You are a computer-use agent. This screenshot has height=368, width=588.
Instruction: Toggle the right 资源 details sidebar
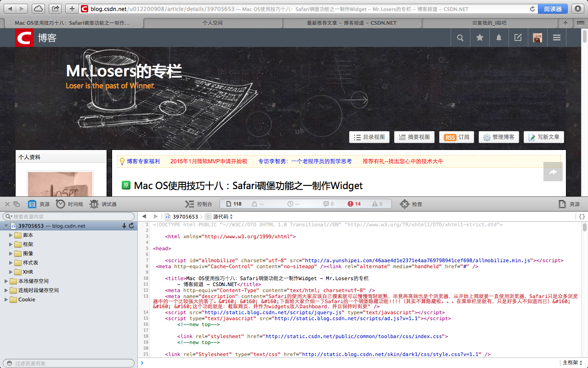pyautogui.click(x=569, y=204)
